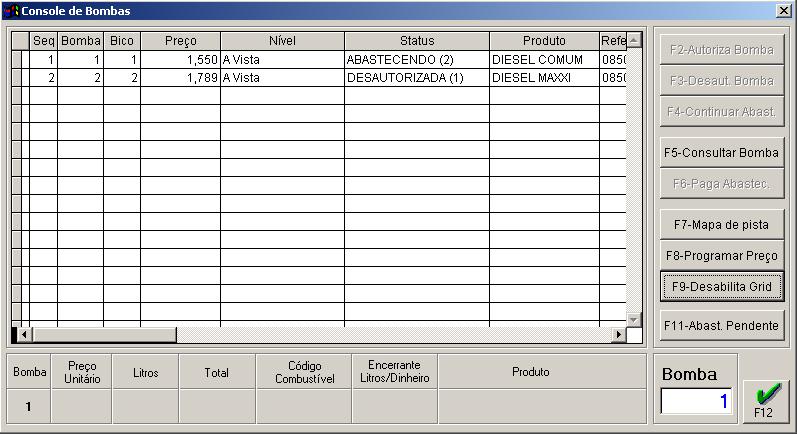
Task: Select the DIESEL MAXXI product cell
Action: [544, 78]
